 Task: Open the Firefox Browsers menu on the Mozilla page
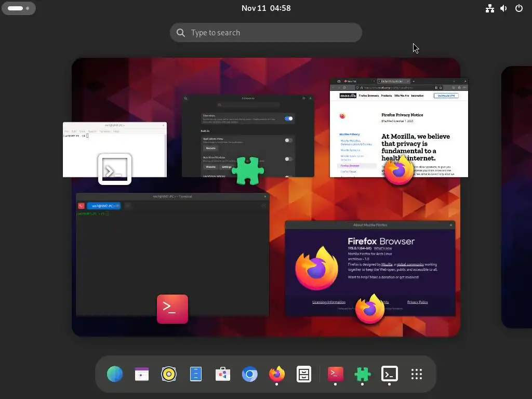(369, 96)
